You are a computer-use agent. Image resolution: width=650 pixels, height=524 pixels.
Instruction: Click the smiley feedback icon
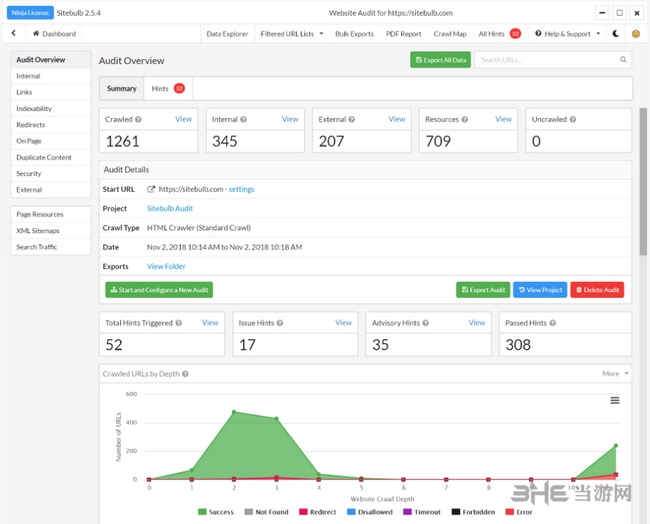coord(635,34)
